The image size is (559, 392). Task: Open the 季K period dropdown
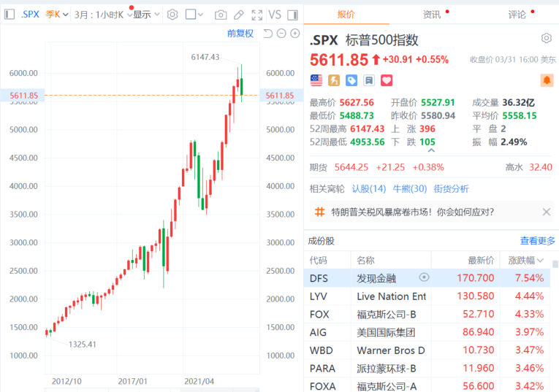[58, 15]
